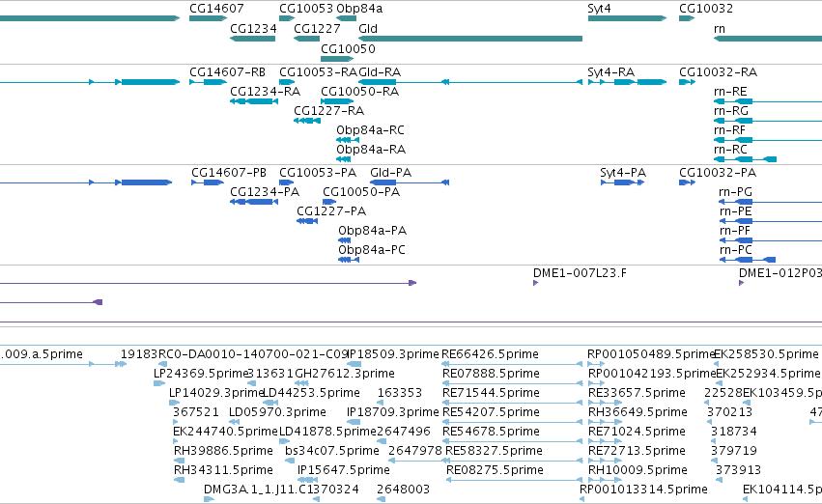This screenshot has height=504, width=822.
Task: Select EST RH39886.5prime
Action: [x=224, y=451]
